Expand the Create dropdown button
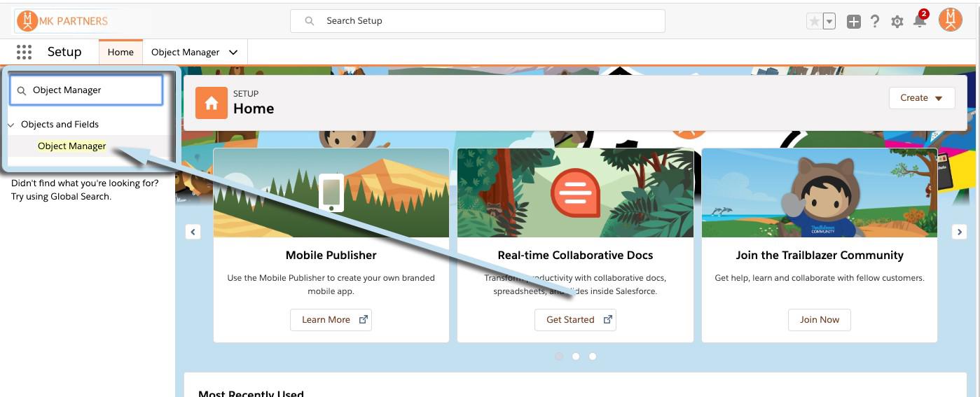 (x=921, y=98)
